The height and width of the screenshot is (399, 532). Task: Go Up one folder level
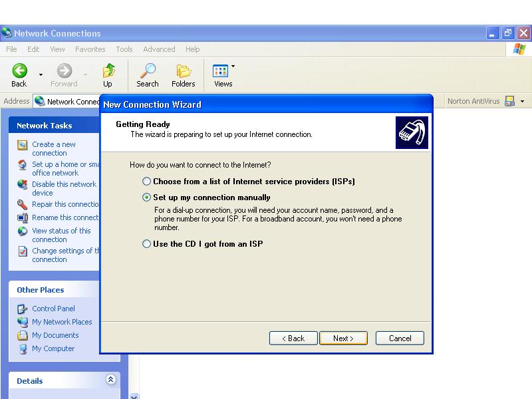pos(108,71)
